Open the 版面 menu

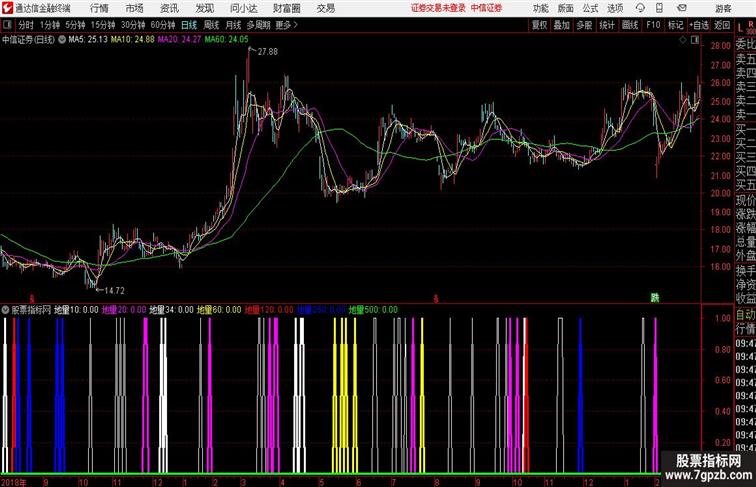point(566,8)
